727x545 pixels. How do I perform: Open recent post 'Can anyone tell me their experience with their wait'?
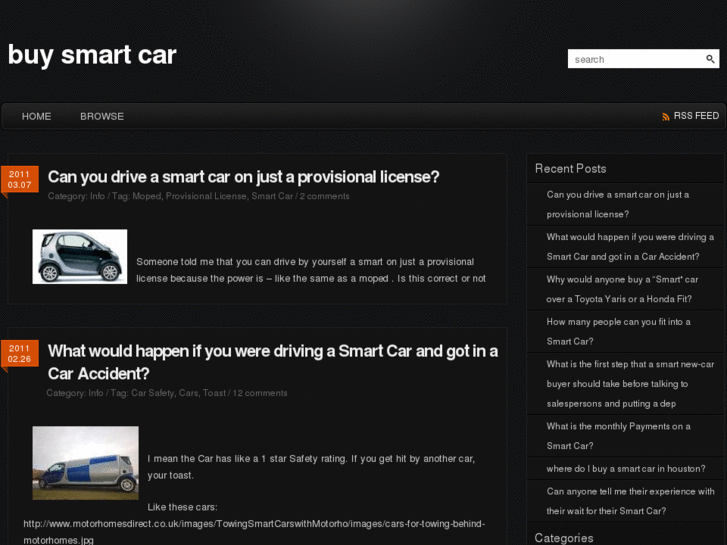(x=630, y=501)
